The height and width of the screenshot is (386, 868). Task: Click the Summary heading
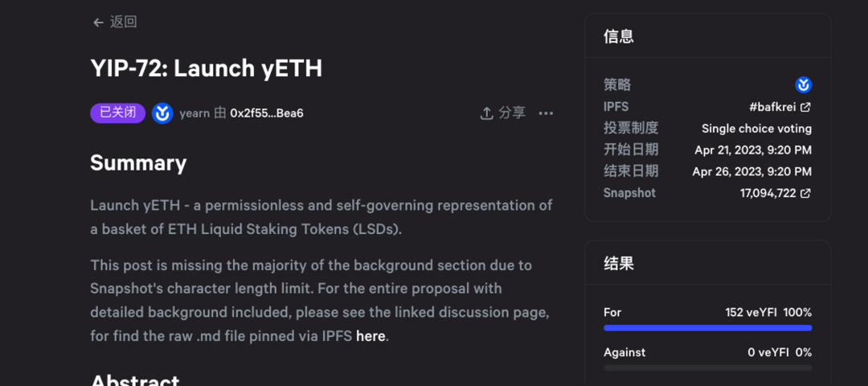(x=138, y=163)
